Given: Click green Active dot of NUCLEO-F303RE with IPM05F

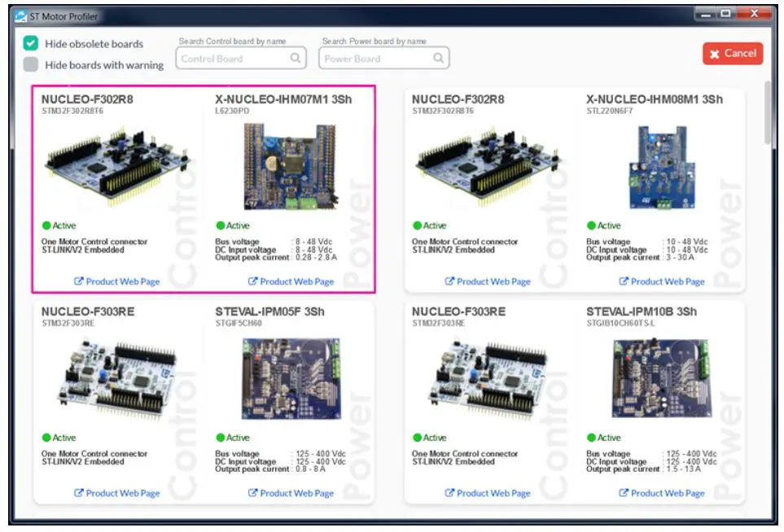Looking at the screenshot, I should point(46,438).
